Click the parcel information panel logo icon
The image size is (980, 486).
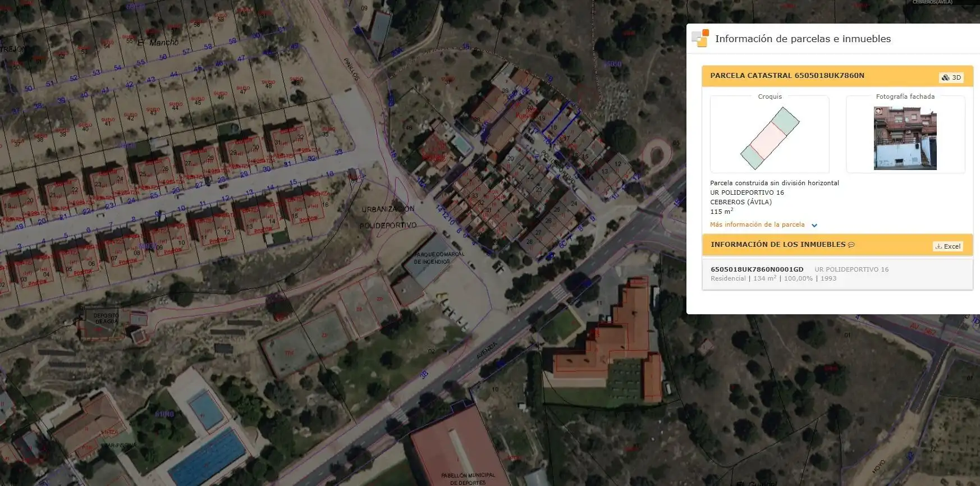(x=700, y=38)
